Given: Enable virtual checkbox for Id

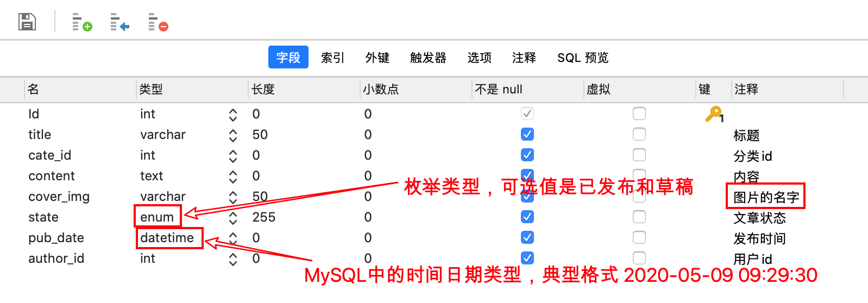Looking at the screenshot, I should [x=639, y=113].
